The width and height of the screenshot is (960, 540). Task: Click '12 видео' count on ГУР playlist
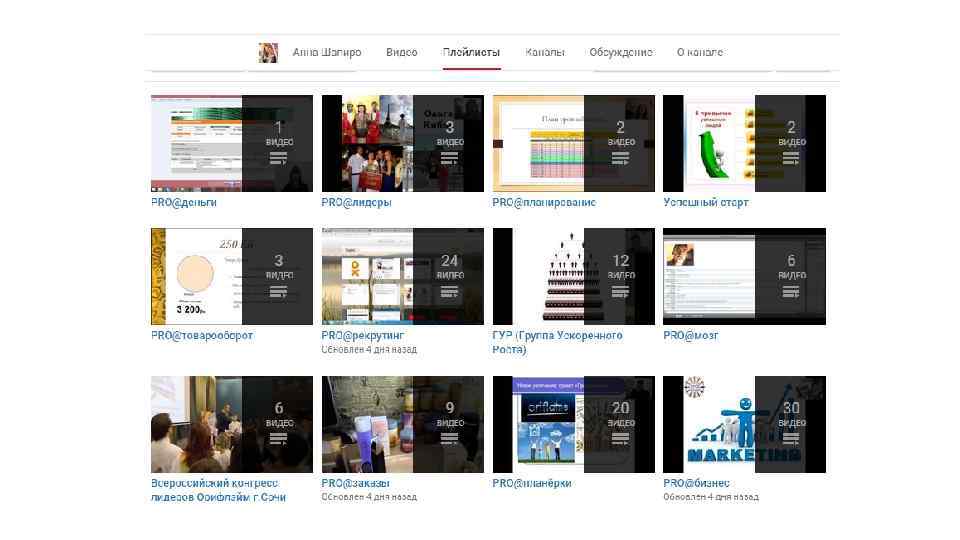[x=621, y=267]
